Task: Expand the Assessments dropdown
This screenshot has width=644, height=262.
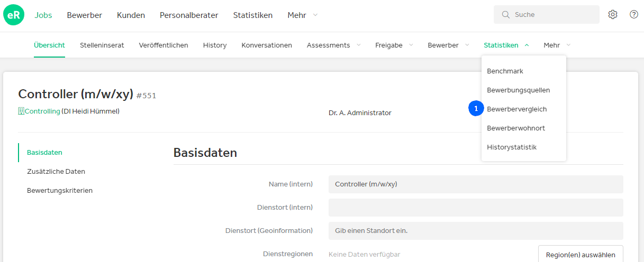Action: click(x=334, y=45)
